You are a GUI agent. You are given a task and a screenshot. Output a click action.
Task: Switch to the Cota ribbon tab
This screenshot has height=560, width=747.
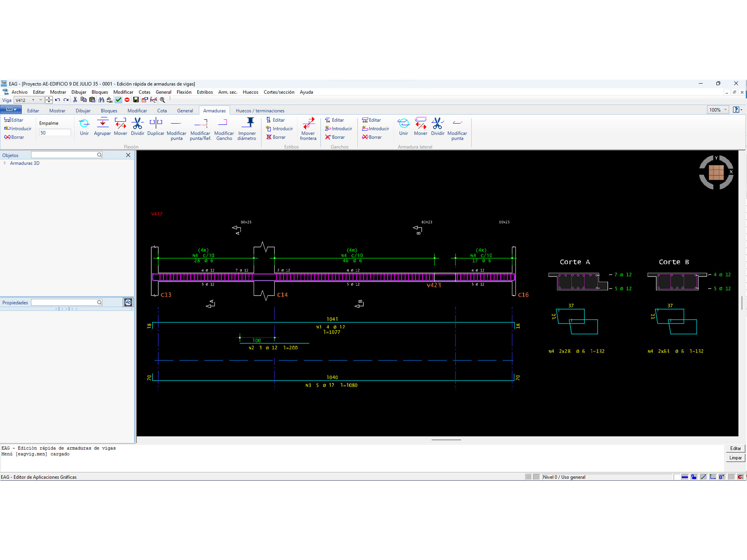click(162, 110)
